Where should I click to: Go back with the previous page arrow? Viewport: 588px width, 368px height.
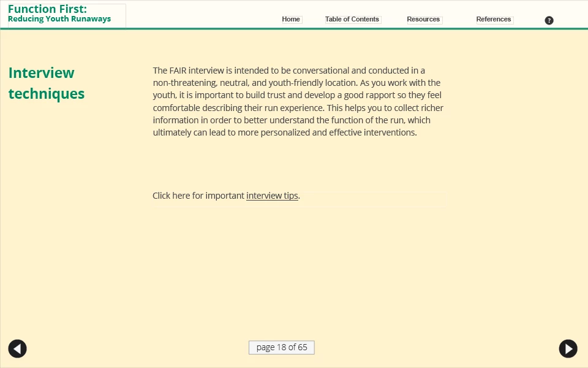tap(18, 348)
